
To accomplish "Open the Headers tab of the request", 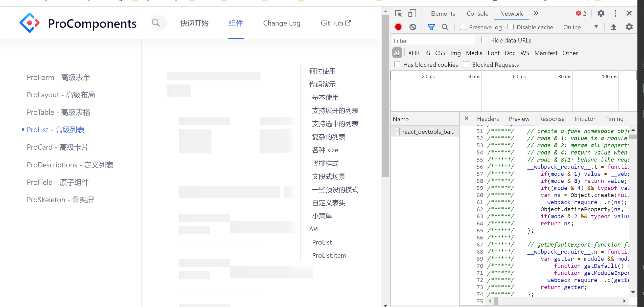I will pyautogui.click(x=488, y=119).
